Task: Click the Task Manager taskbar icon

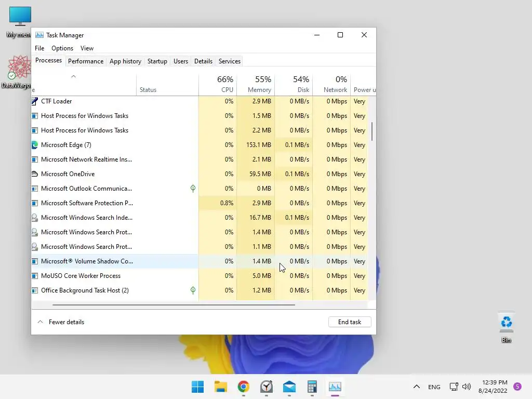Action: 335,387
